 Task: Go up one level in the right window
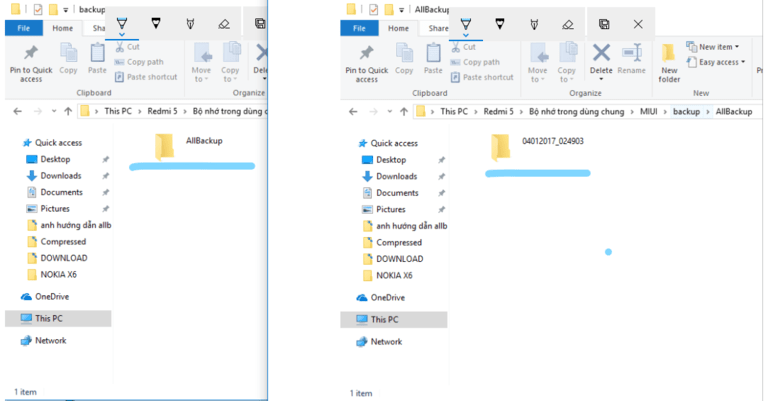(x=404, y=112)
